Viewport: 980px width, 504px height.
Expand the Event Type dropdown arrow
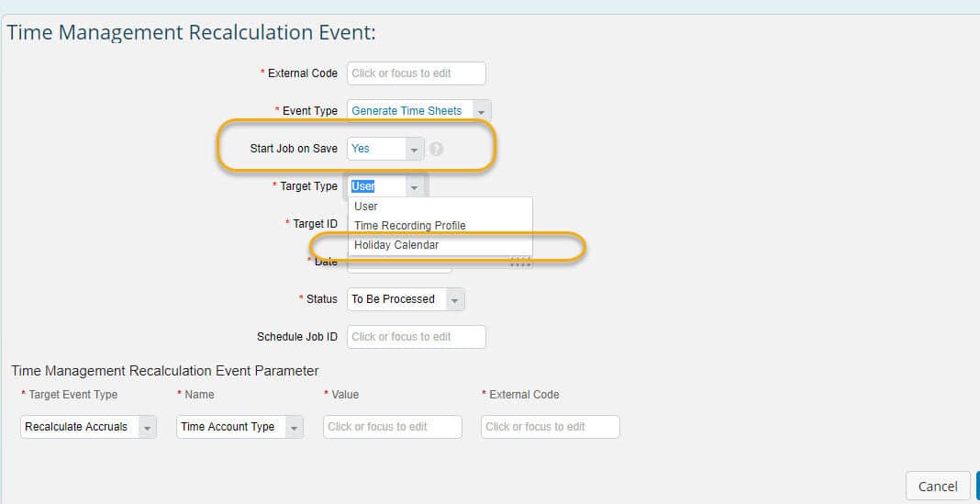482,111
